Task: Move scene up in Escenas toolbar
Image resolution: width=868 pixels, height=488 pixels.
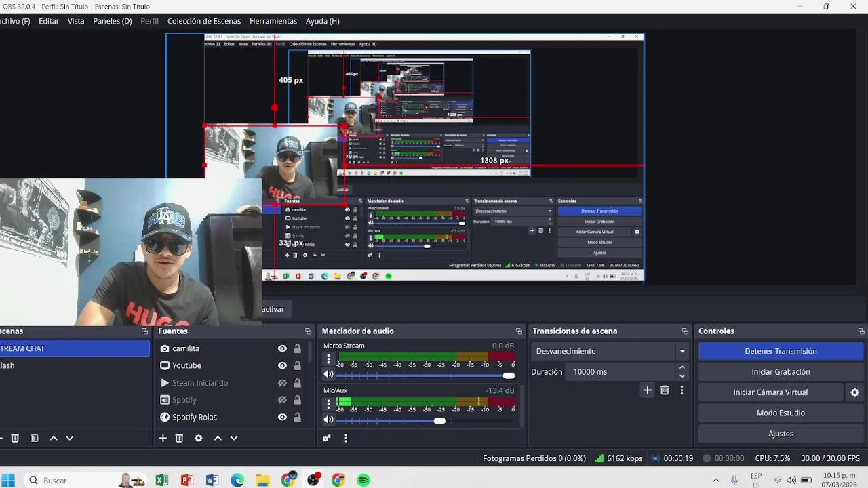Action: coord(54,439)
